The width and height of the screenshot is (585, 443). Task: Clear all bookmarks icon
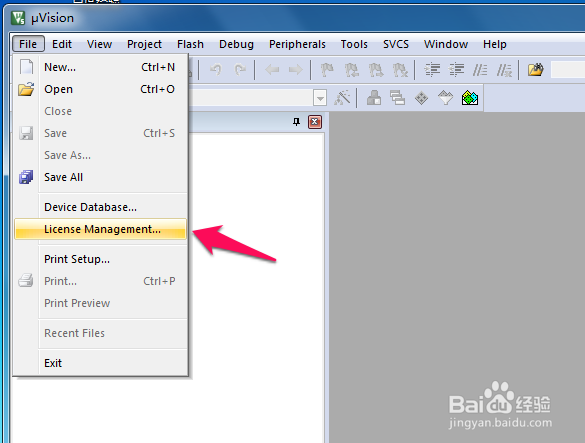click(x=400, y=70)
